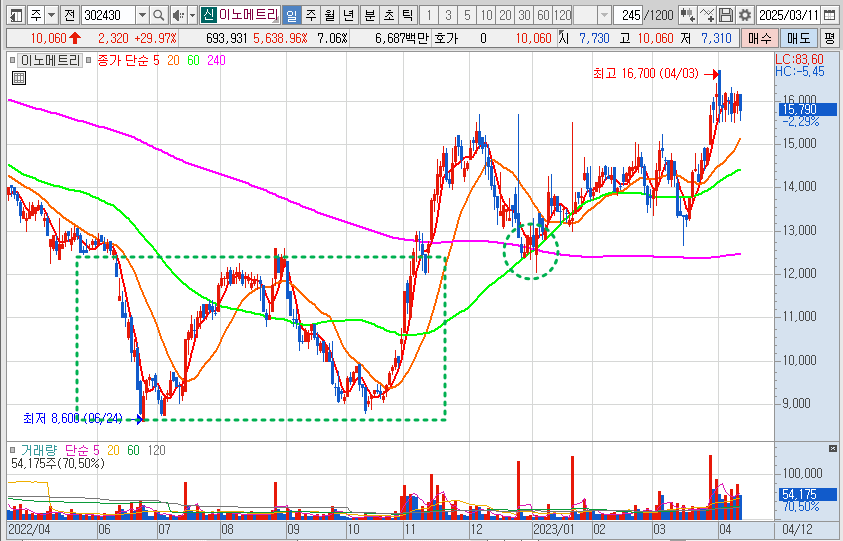Click the magenta 240 moving average legend
The width and height of the screenshot is (843, 541).
pos(216,60)
